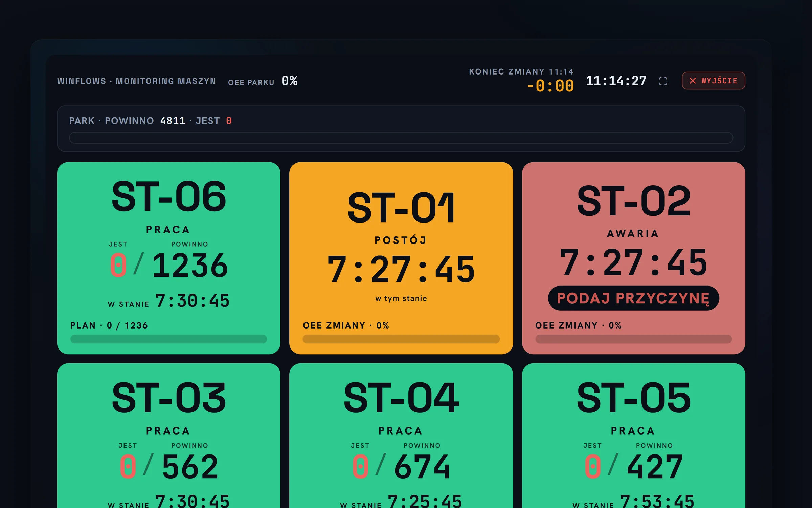Select the ST-03 machine card title
Screen dimensions: 812x508
[169, 398]
